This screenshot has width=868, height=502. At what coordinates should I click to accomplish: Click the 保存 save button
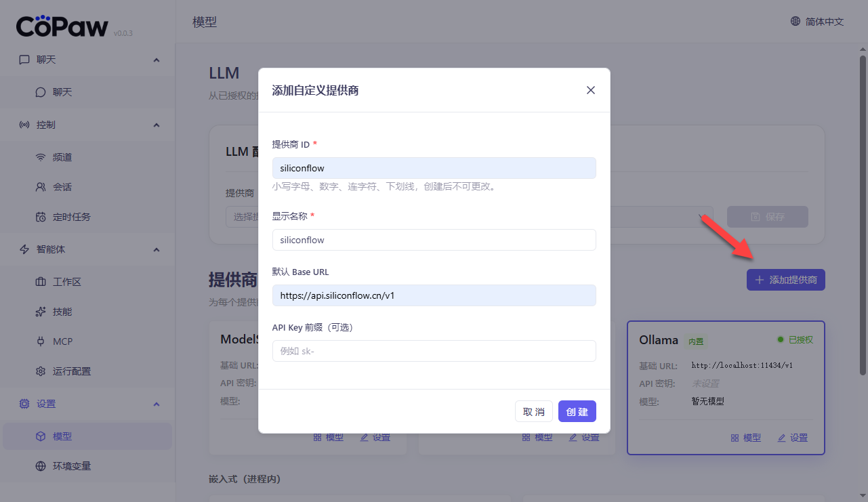pyautogui.click(x=768, y=217)
